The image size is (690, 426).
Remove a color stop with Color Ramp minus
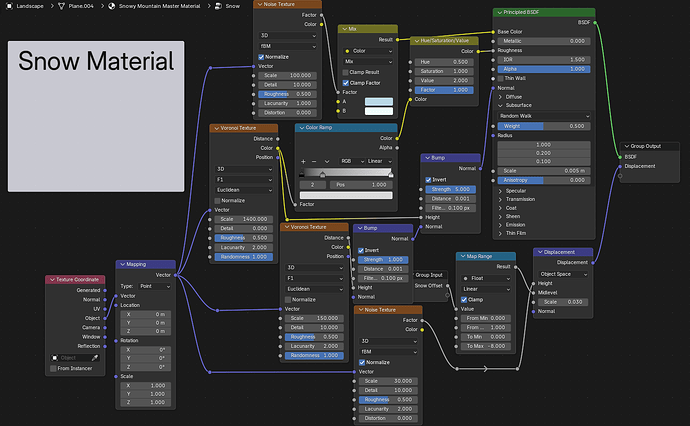point(314,162)
